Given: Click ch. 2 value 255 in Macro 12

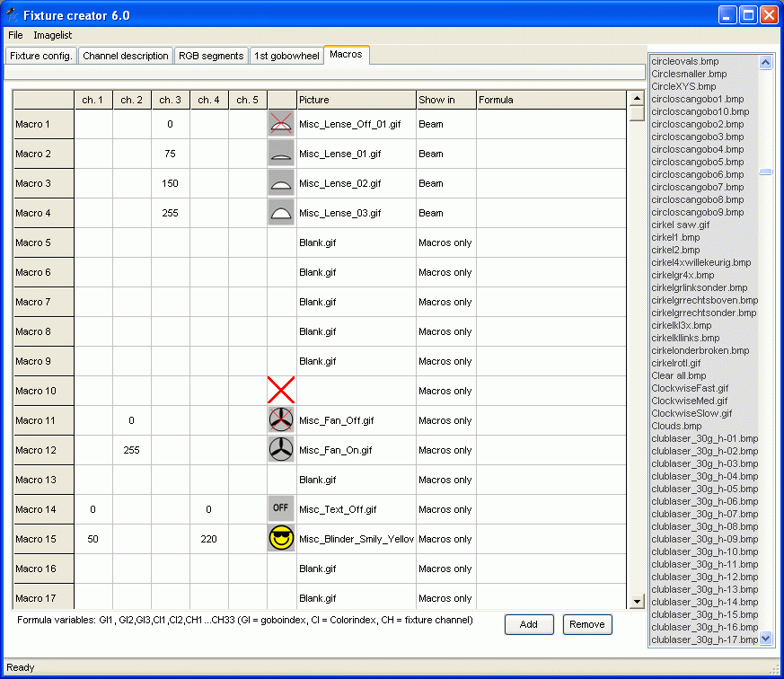Looking at the screenshot, I should pyautogui.click(x=131, y=449).
